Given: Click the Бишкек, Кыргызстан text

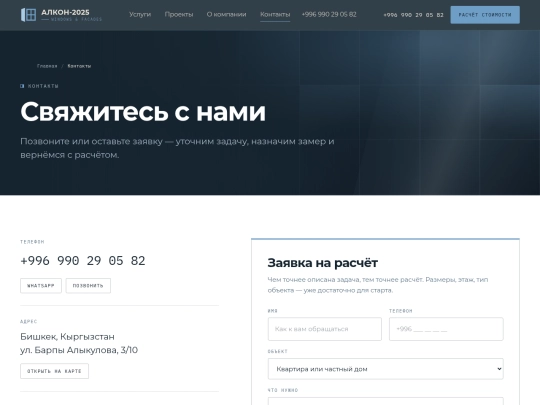Looking at the screenshot, I should (x=67, y=336).
